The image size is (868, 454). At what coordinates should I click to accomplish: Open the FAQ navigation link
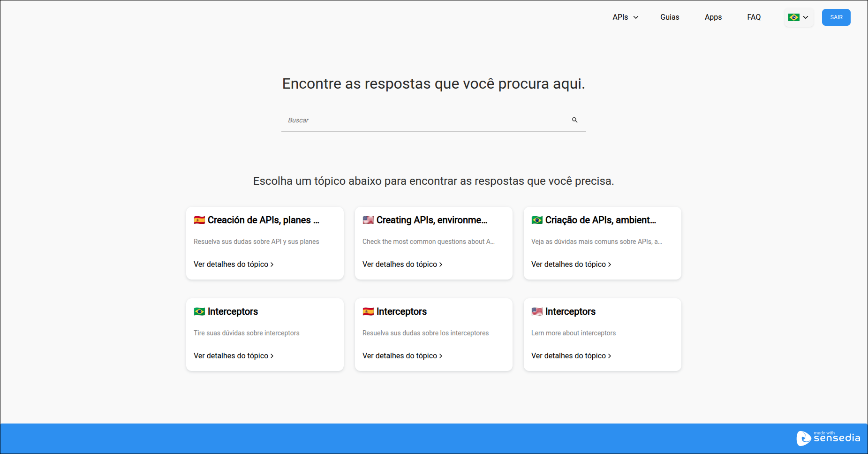(754, 17)
